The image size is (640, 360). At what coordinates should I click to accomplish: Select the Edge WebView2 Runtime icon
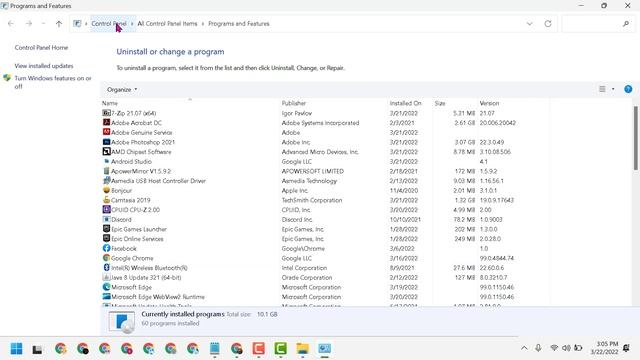pos(106,297)
